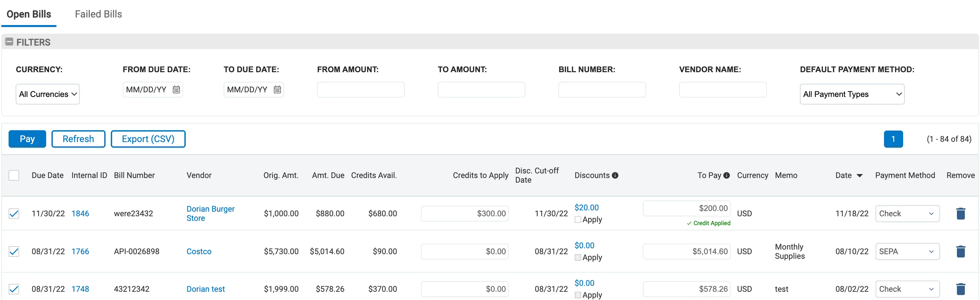Edit To Pay $5,014.60 field
980x300 pixels.
[686, 251]
